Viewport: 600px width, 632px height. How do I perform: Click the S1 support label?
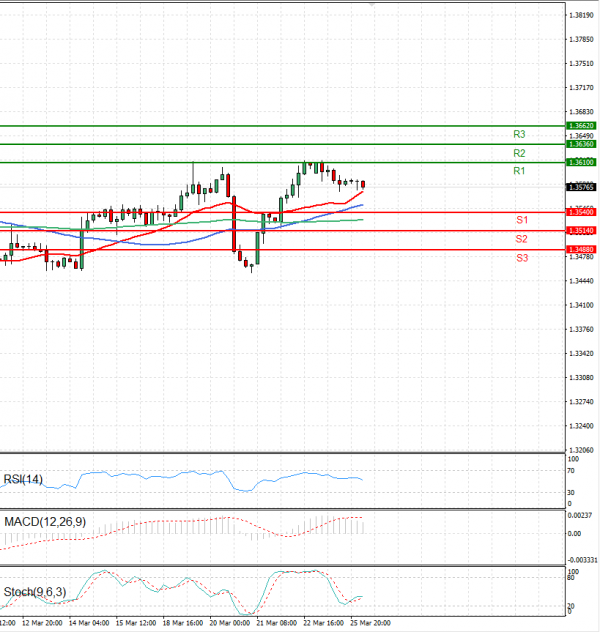pyautogui.click(x=522, y=220)
